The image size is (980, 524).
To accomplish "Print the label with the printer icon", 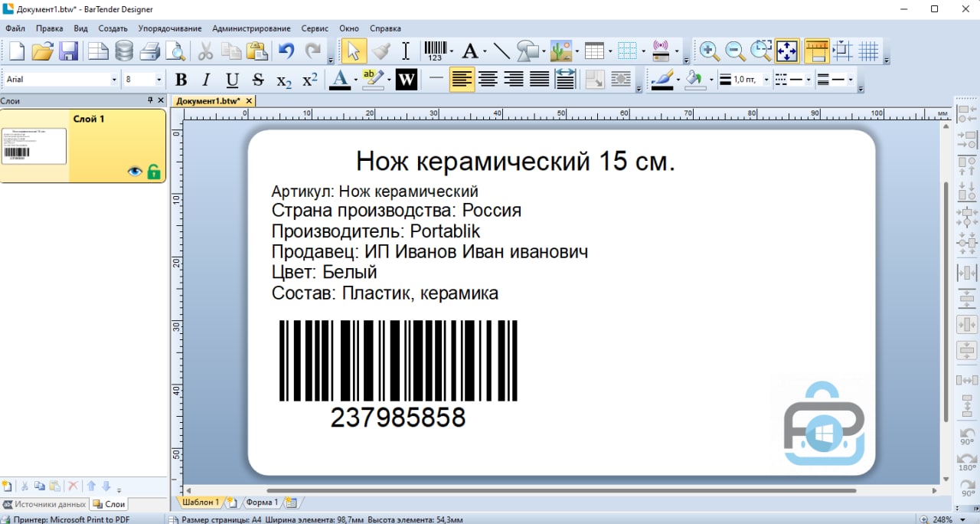I will [x=150, y=51].
